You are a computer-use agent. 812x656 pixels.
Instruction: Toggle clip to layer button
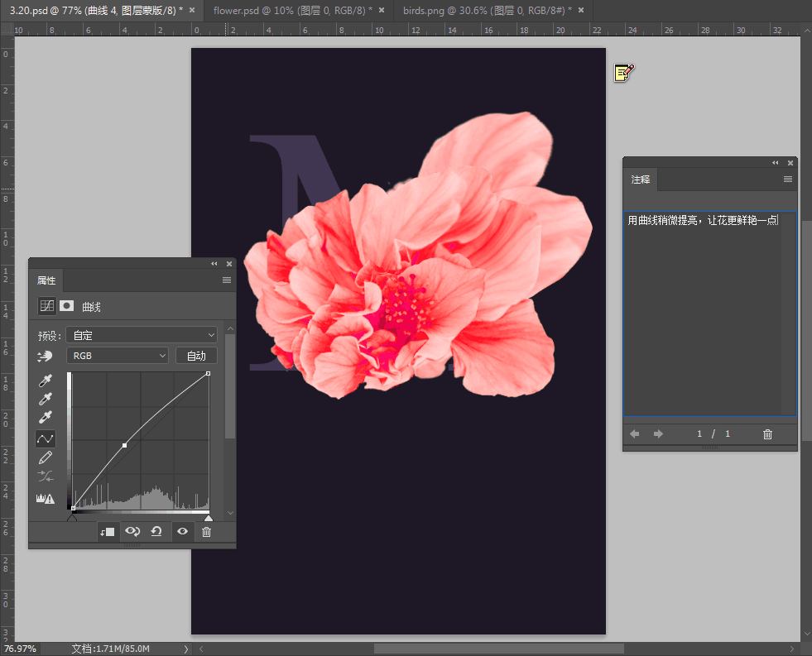[107, 532]
